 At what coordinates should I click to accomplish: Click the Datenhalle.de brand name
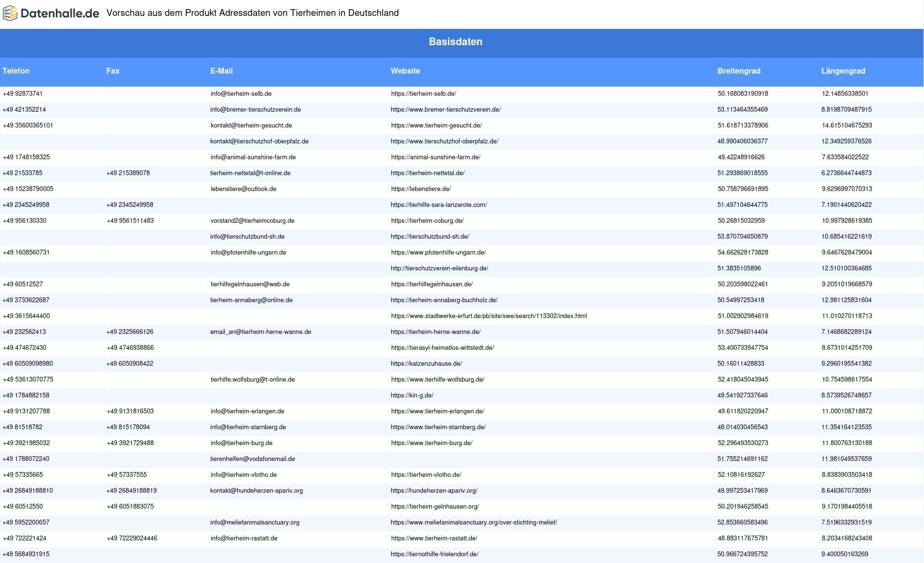point(60,13)
